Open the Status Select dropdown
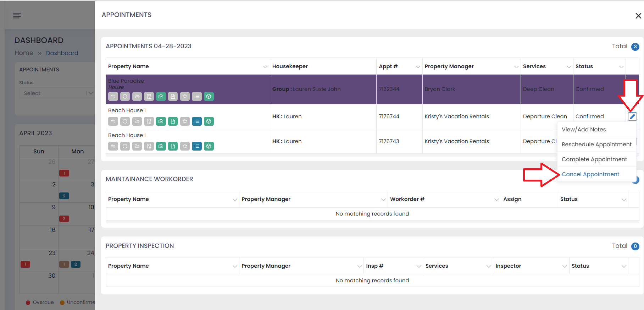The height and width of the screenshot is (310, 644). click(56, 93)
